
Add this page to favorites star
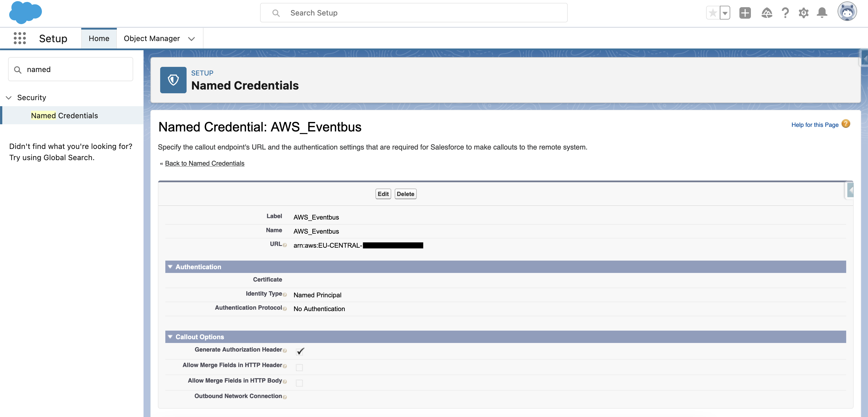pyautogui.click(x=712, y=13)
